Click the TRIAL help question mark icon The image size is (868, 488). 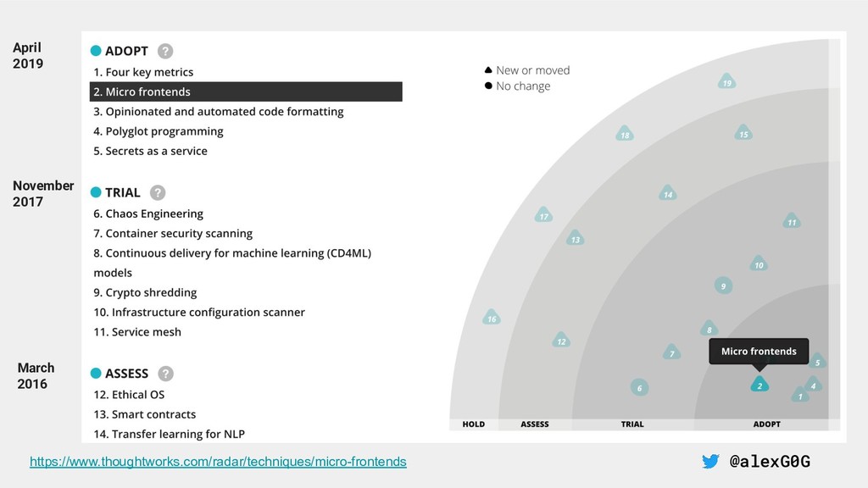[x=158, y=192]
